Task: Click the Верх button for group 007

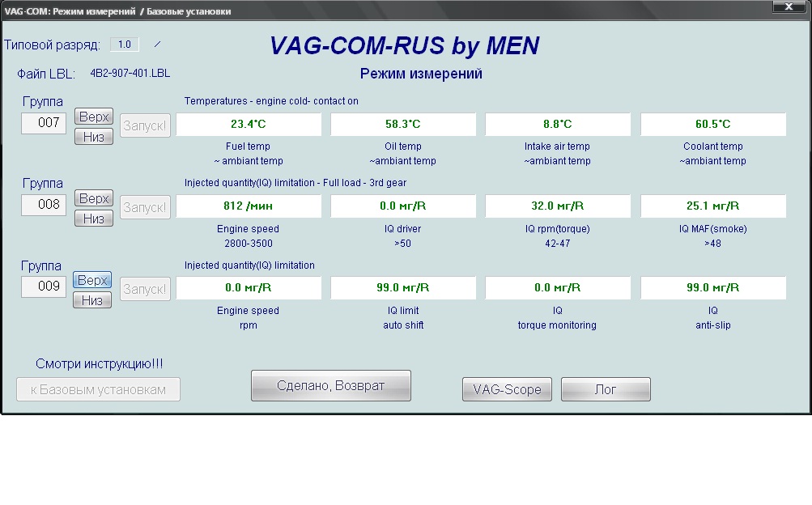Action: pos(93,117)
